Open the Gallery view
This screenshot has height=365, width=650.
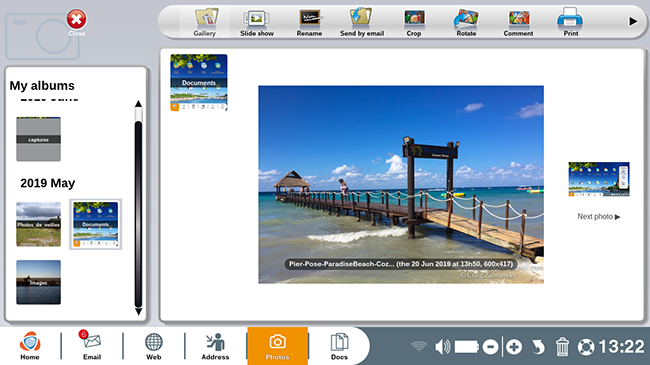(x=205, y=22)
